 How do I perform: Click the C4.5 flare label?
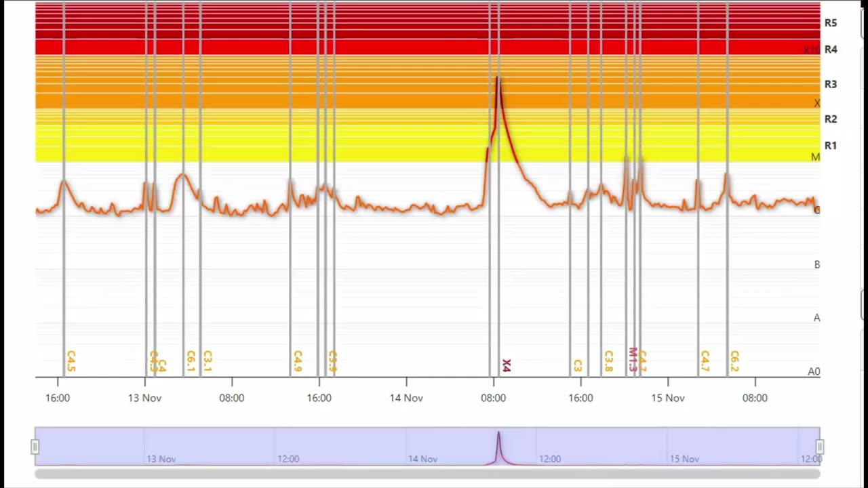click(71, 361)
